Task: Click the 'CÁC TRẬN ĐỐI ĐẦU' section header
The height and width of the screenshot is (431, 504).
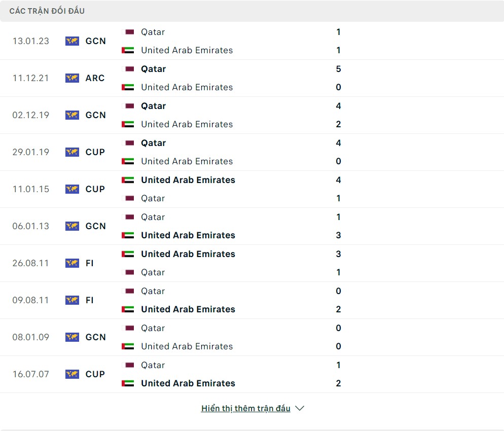Action: 47,11
